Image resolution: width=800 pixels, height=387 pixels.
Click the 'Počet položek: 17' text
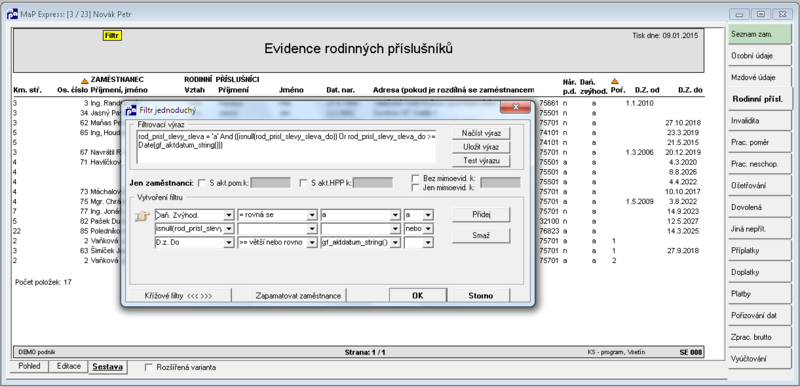point(43,281)
